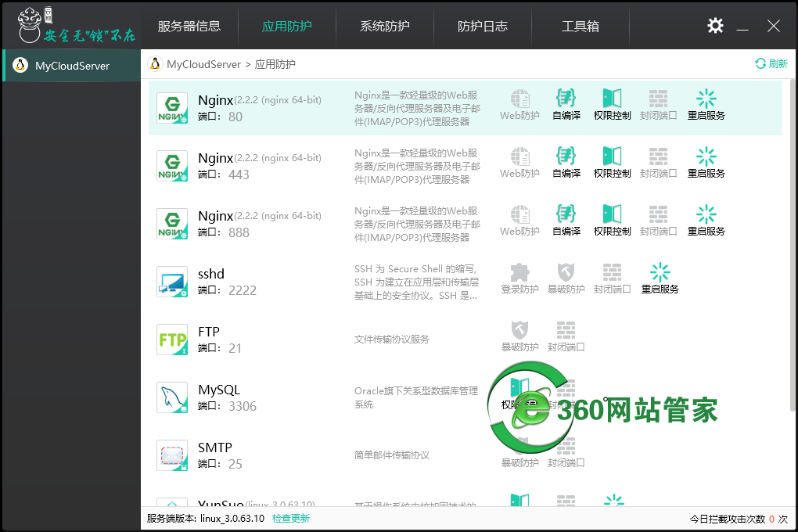Screen dimensions: 798x532
Task: Click the FTP application icon
Action: point(172,340)
